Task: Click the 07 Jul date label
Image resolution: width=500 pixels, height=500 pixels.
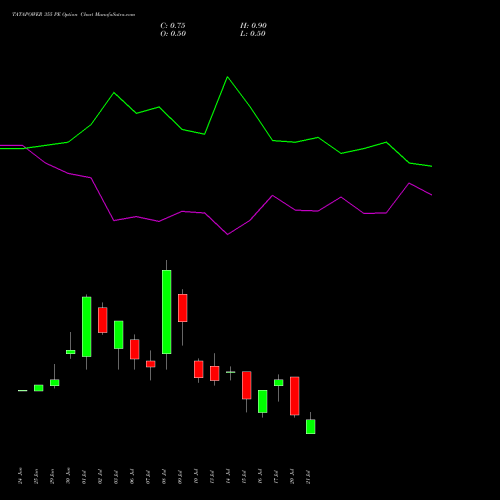Action: [x=149, y=477]
